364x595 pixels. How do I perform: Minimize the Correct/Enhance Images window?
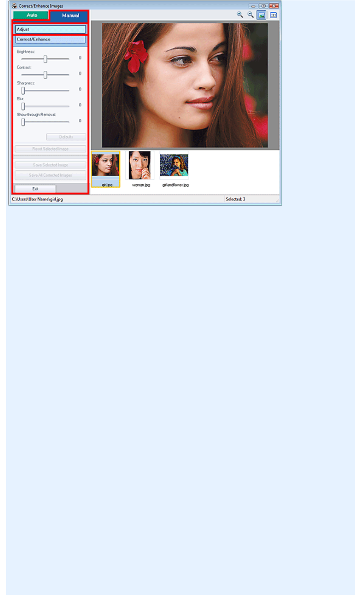click(253, 6)
